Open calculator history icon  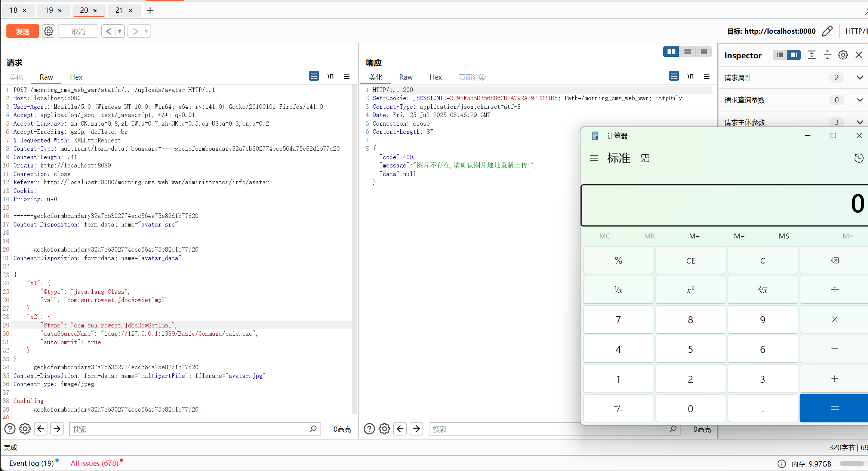click(x=859, y=158)
